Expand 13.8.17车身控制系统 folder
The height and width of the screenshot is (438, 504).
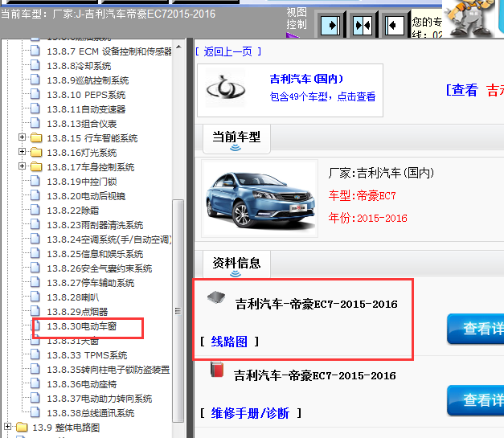pos(22,166)
